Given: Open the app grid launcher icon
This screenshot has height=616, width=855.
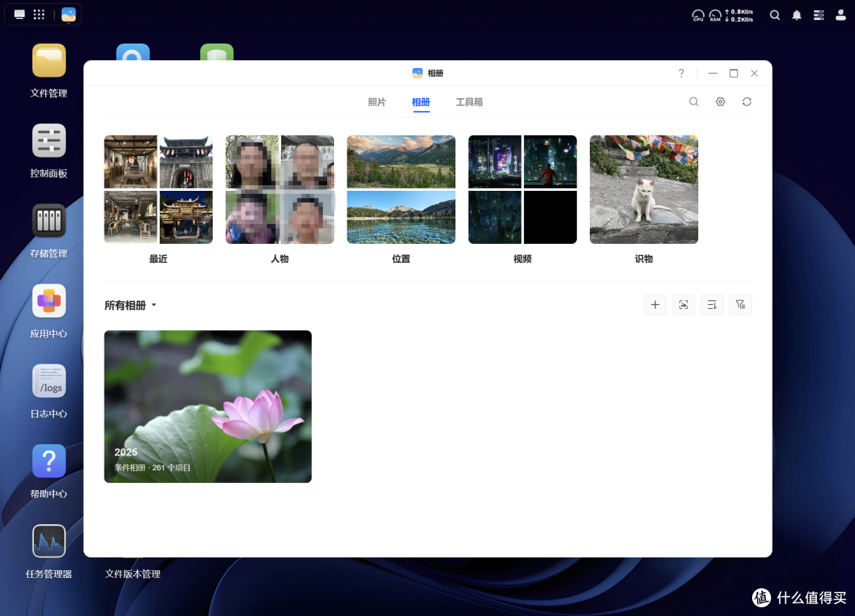Looking at the screenshot, I should tap(40, 14).
